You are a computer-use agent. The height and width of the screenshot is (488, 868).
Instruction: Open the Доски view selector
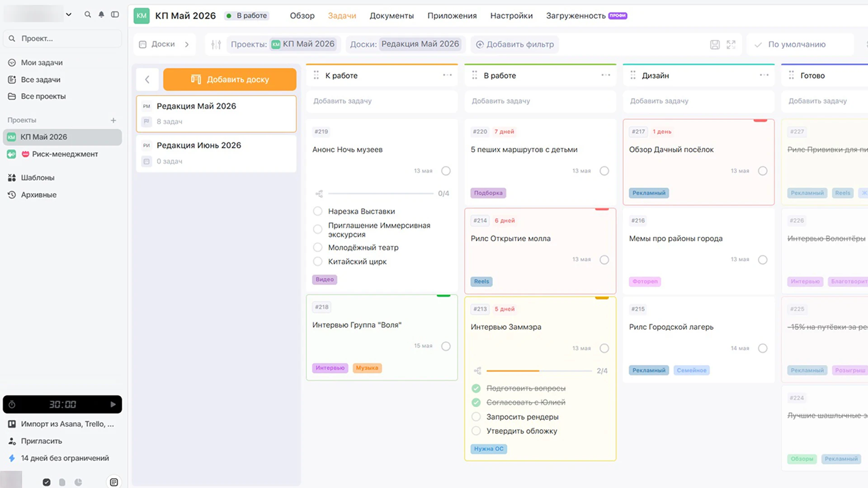click(164, 44)
